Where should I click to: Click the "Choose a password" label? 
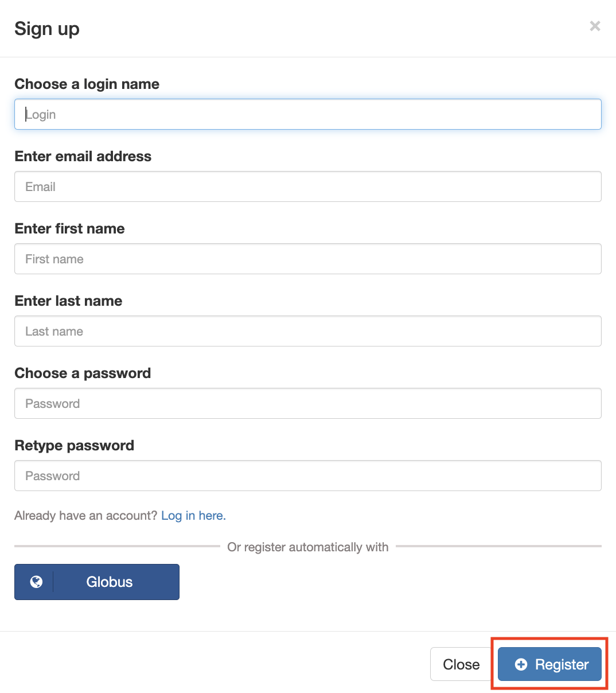pyautogui.click(x=83, y=373)
